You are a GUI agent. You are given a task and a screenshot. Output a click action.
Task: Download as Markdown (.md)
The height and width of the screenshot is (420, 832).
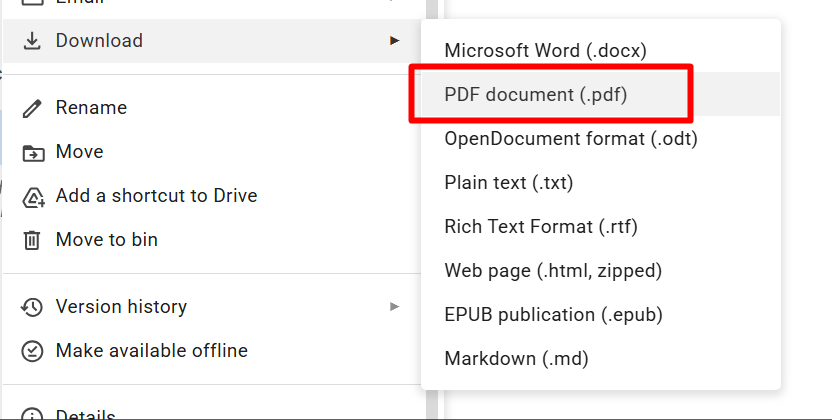pos(516,358)
